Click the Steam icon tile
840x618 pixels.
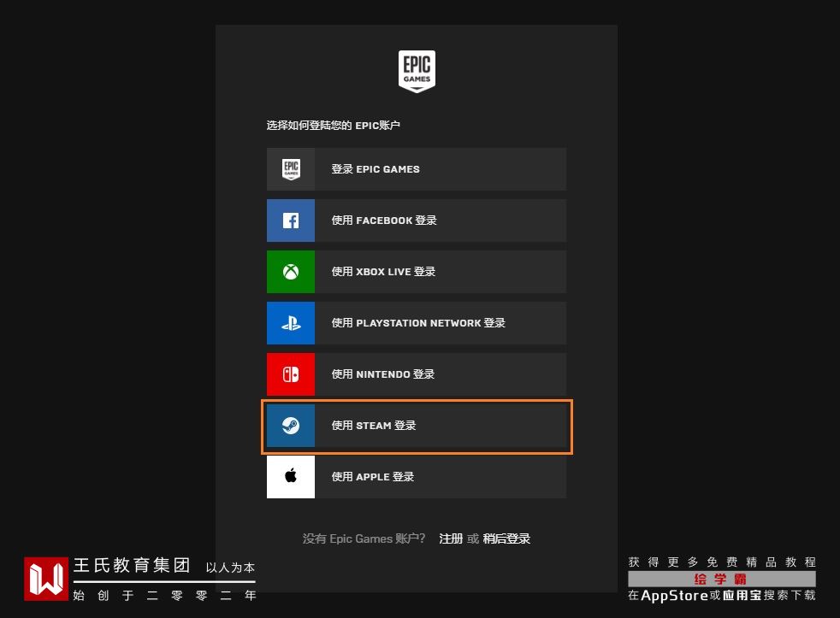point(291,426)
